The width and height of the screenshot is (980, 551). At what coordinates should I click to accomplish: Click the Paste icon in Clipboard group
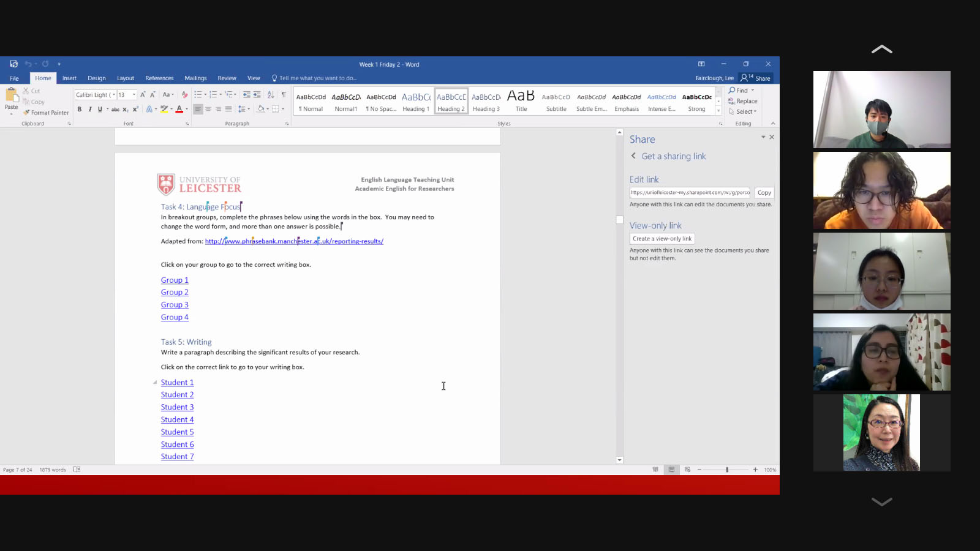(12, 95)
